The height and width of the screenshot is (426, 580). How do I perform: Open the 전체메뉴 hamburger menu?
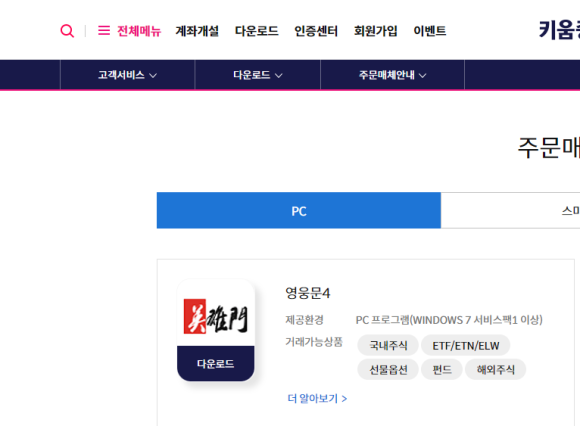129,31
